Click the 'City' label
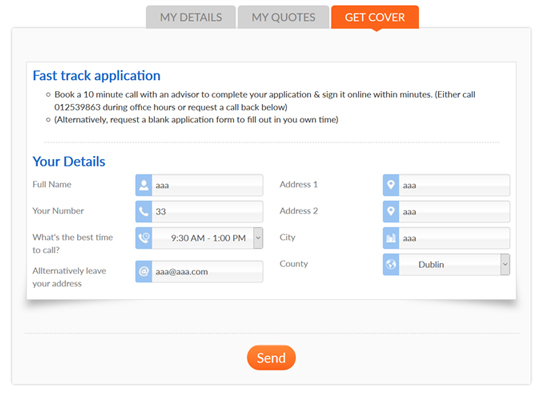 click(x=288, y=237)
